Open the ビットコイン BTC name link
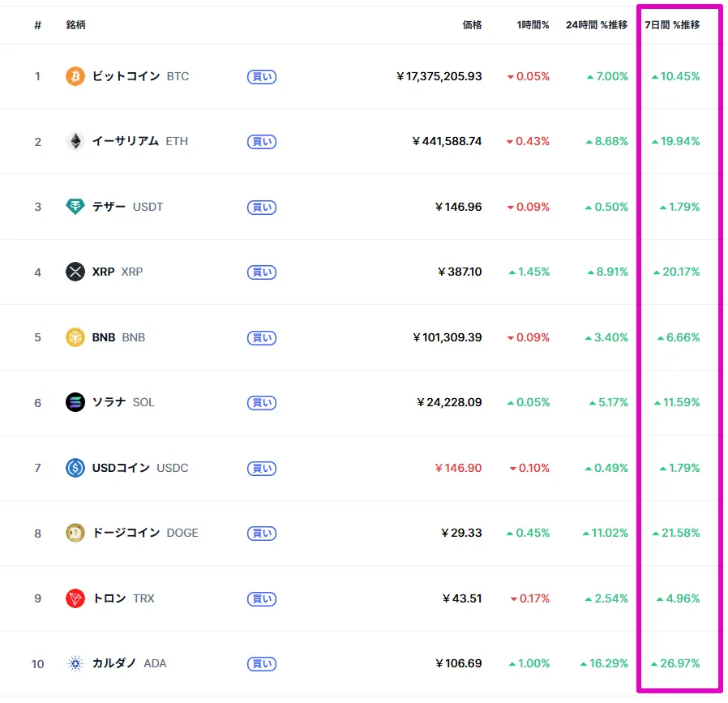728x703 pixels. (141, 76)
